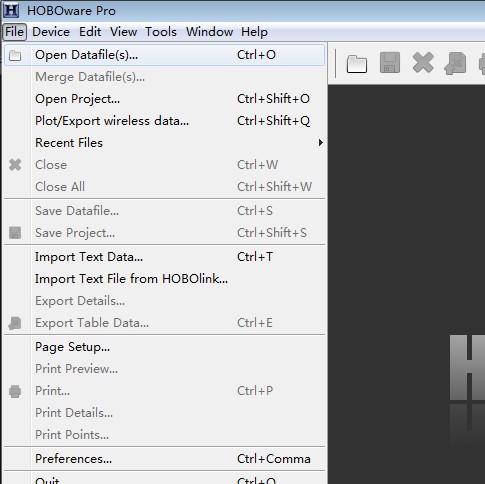Click the export table data toolbar icon
485x484 pixels.
tap(455, 63)
